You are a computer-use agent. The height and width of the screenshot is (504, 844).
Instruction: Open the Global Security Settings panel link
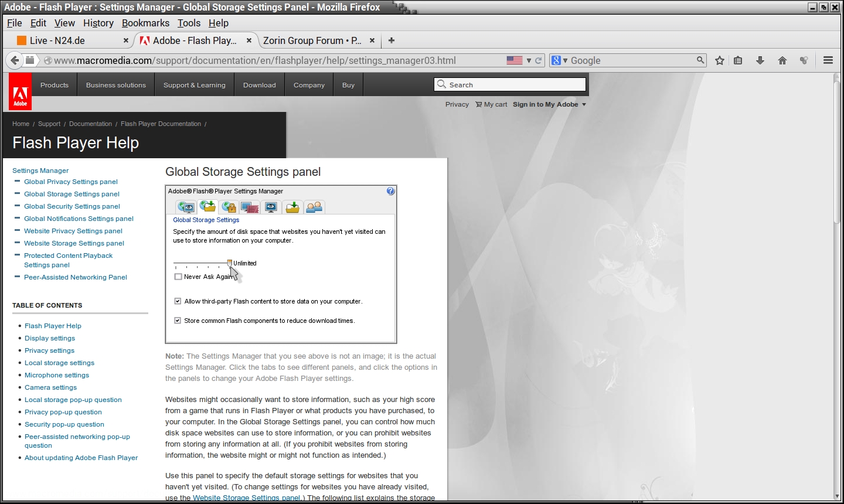click(72, 206)
